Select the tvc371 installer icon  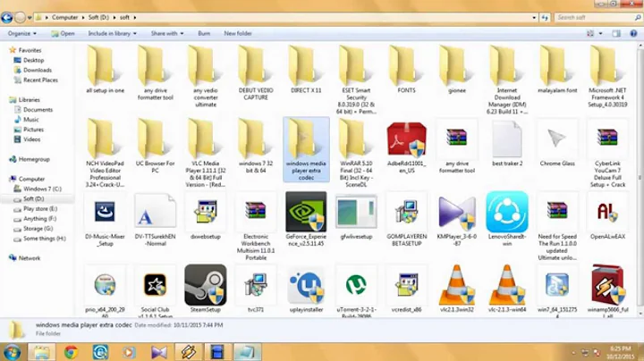[x=256, y=285]
